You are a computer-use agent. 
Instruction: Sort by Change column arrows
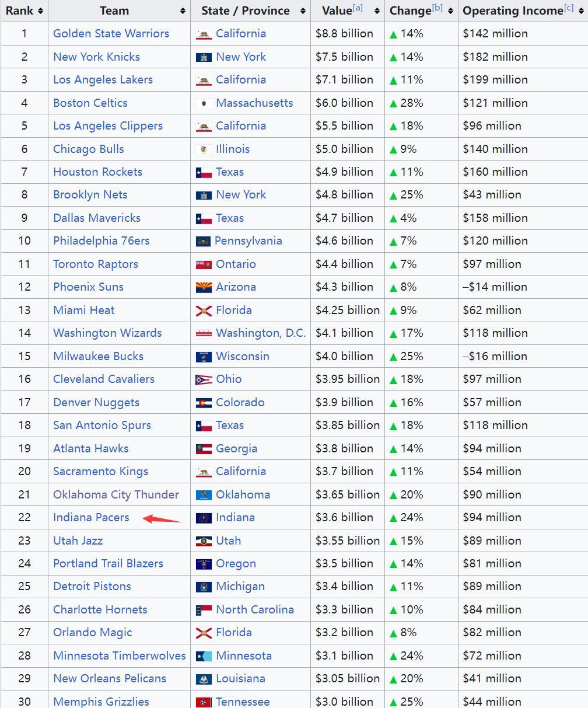click(x=450, y=11)
